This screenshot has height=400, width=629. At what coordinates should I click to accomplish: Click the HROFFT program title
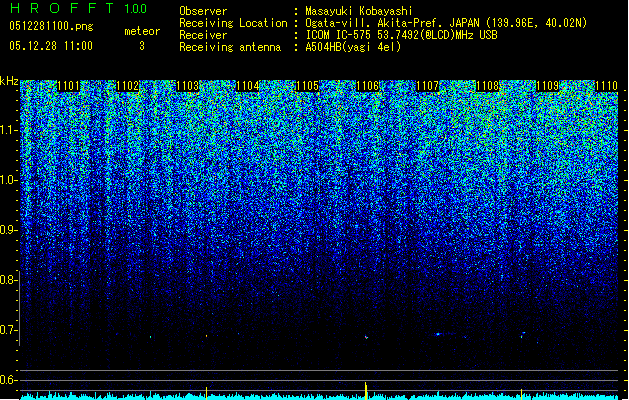tap(62, 8)
